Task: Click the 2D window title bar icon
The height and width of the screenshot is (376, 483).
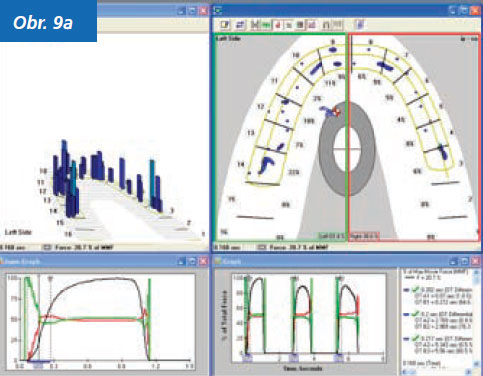Action: 218,10
